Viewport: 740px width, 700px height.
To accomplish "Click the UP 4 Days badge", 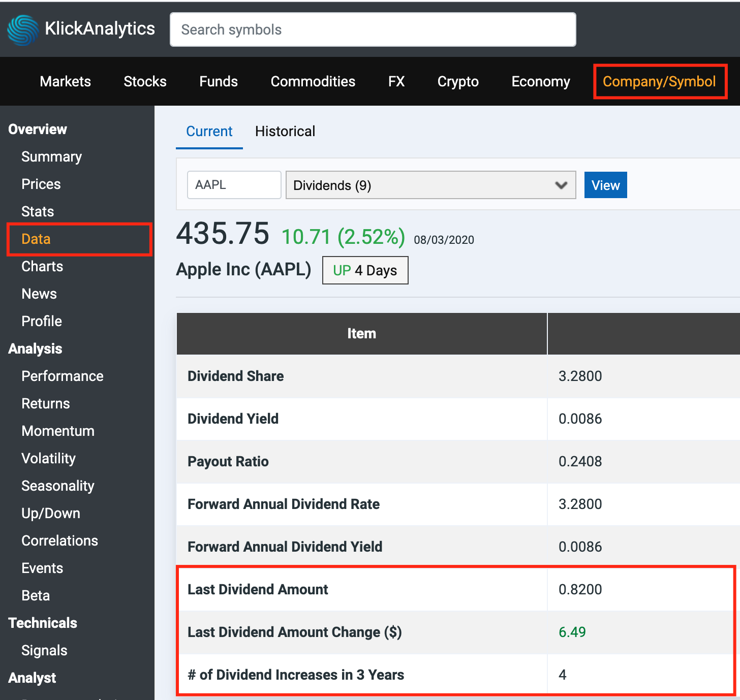I will (x=365, y=270).
